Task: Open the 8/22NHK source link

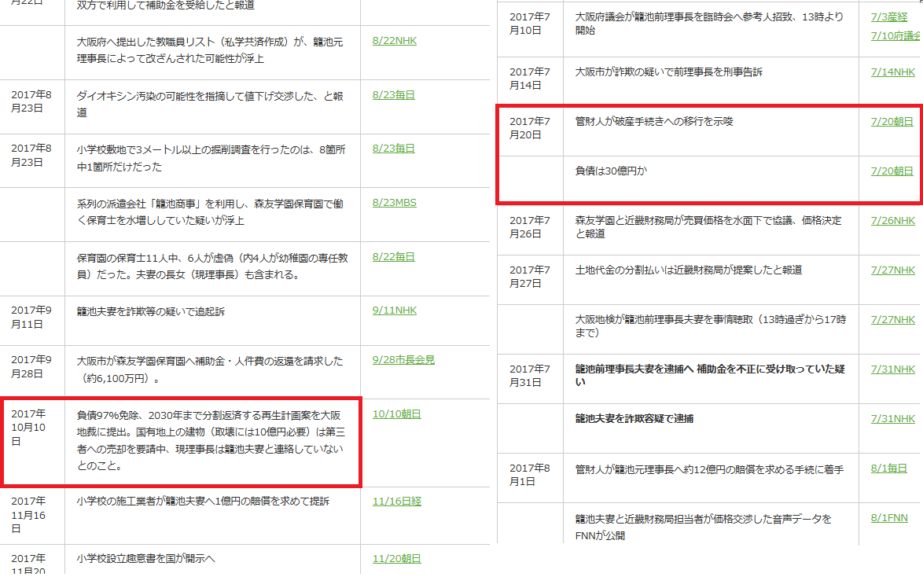Action: [x=394, y=41]
